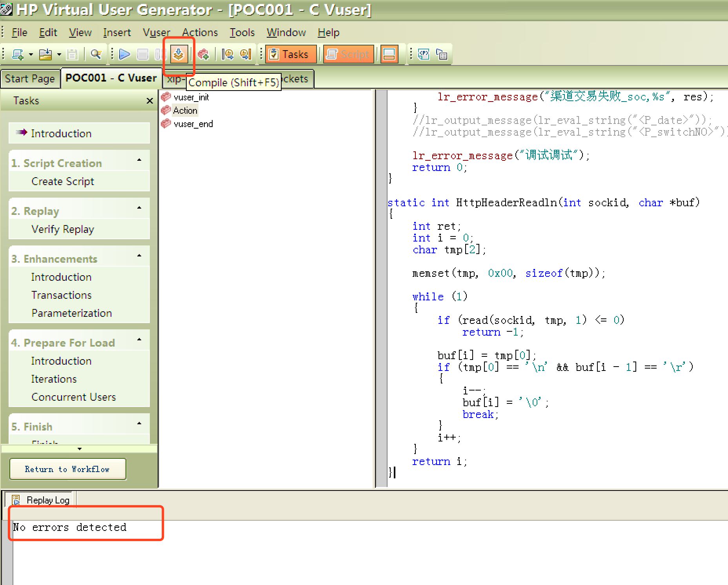This screenshot has height=585, width=728.
Task: Toggle the Script view button
Action: pyautogui.click(x=349, y=54)
